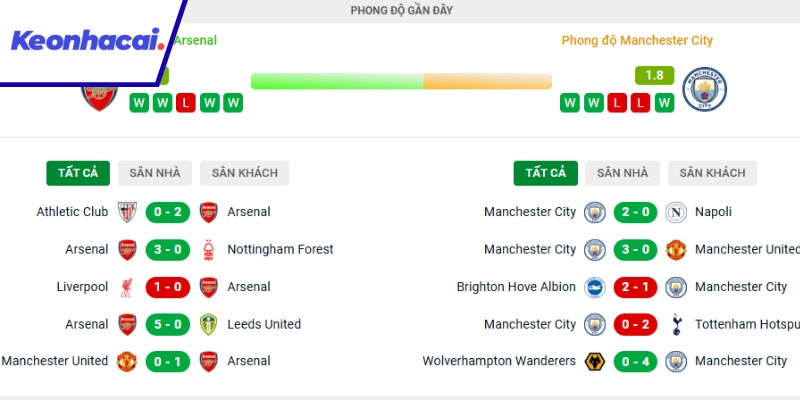Click the Liverpool team badge

(127, 287)
